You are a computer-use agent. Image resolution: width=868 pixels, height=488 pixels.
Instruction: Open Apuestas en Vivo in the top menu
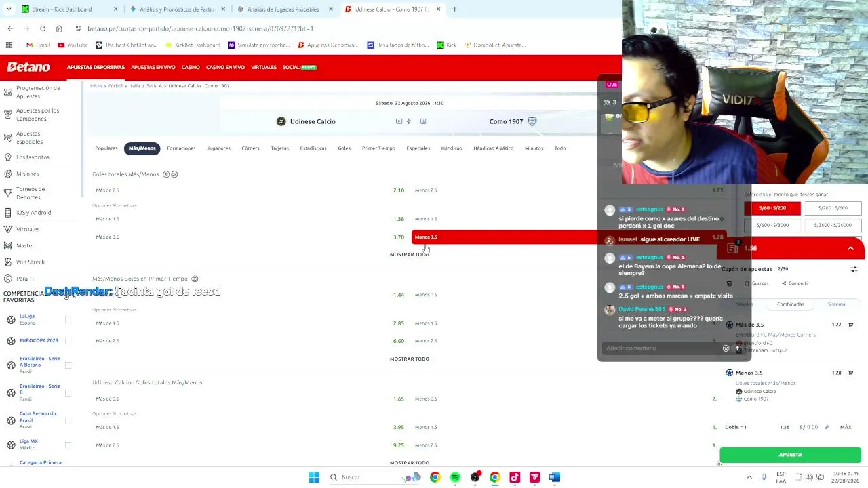153,68
